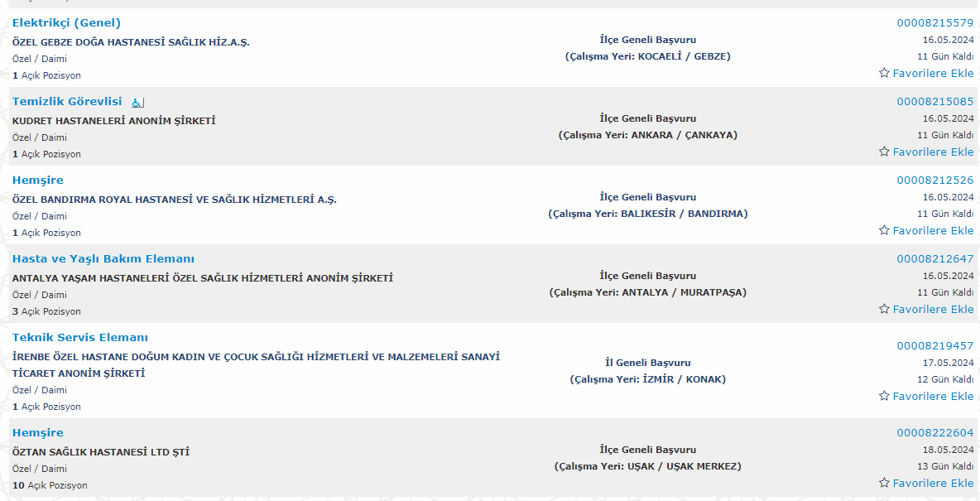
Task: Click the star icon for Elektrikçi (Genel) listing
Action: pos(884,73)
